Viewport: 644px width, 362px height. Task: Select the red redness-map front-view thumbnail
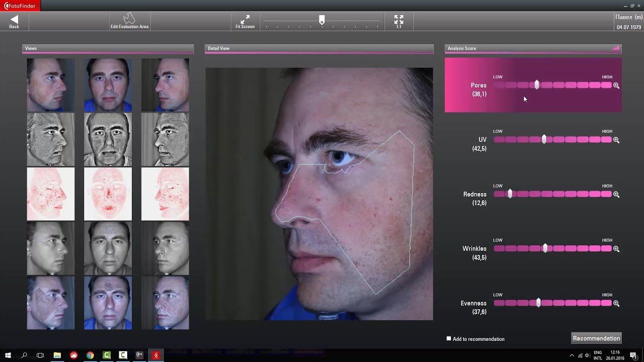pyautogui.click(x=108, y=194)
